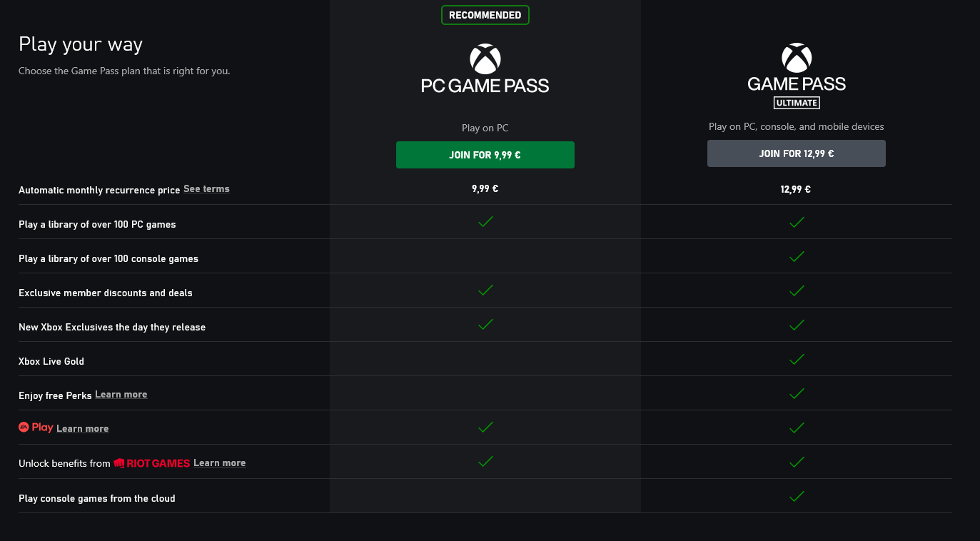Click the PC Game Pass Xbox logo
The image size is (980, 541).
point(485,59)
